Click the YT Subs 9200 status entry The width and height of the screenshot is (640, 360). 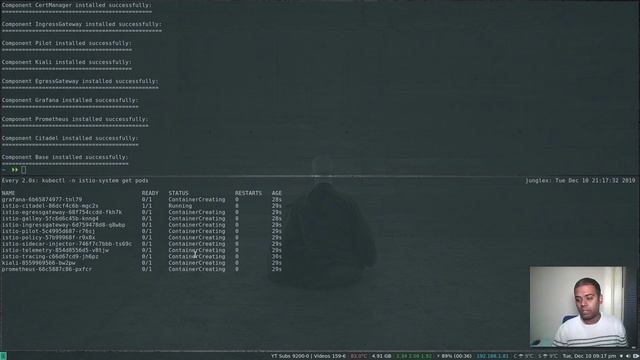click(290, 356)
